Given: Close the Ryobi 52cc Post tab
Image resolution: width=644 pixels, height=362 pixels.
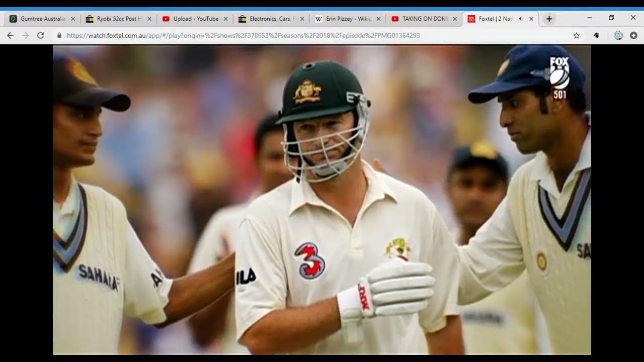Looking at the screenshot, I should (149, 19).
